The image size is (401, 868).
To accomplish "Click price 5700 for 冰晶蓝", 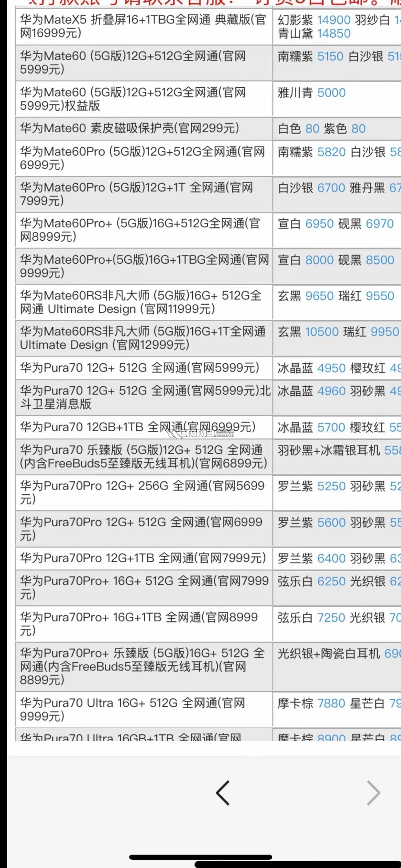I will click(332, 428).
